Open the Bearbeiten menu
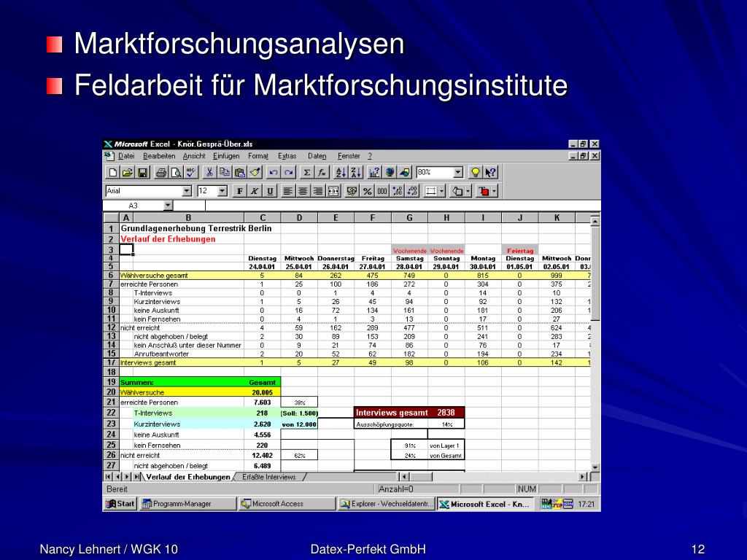This screenshot has height=560, width=747. tap(159, 156)
